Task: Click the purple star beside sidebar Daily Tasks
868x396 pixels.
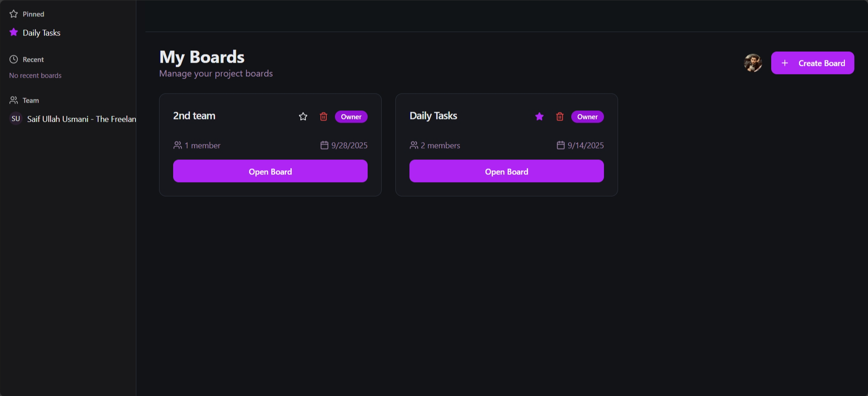Action: (14, 32)
